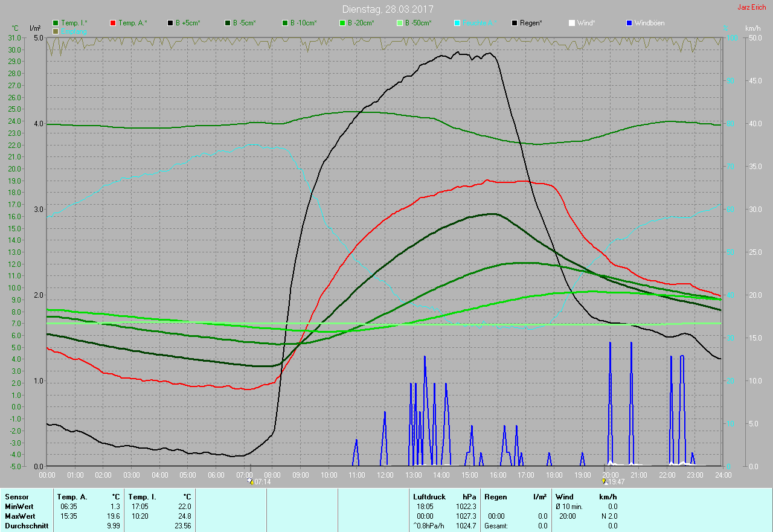773x532 pixels.
Task: Click the Jarz Erich label
Action: 751,7
